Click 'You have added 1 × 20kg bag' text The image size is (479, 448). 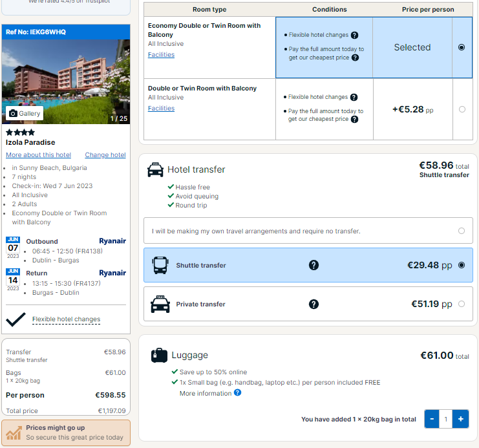click(359, 420)
